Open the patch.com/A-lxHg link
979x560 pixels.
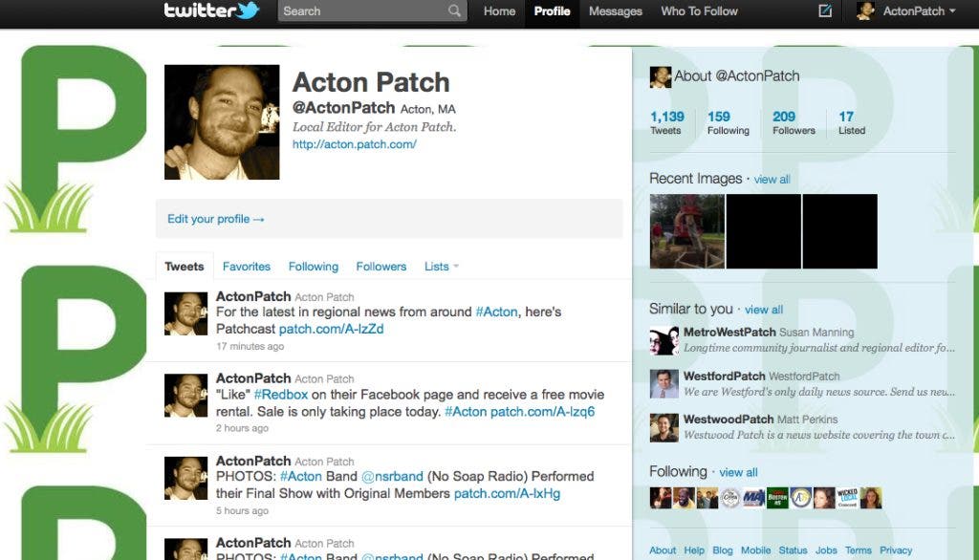[507, 493]
